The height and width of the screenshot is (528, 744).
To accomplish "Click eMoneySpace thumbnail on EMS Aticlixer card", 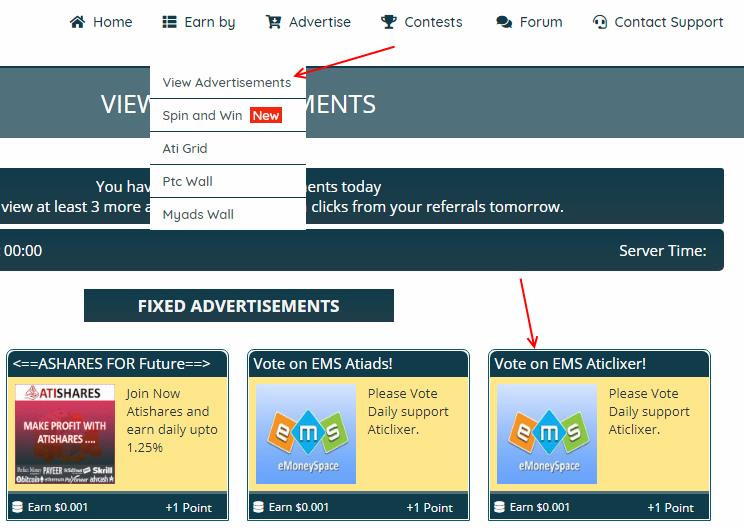I will point(547,434).
